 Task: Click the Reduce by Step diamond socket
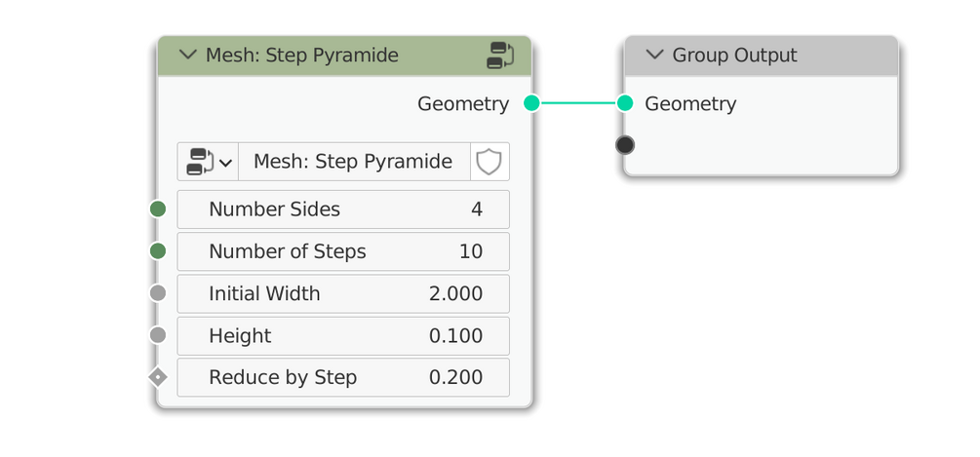tap(158, 377)
